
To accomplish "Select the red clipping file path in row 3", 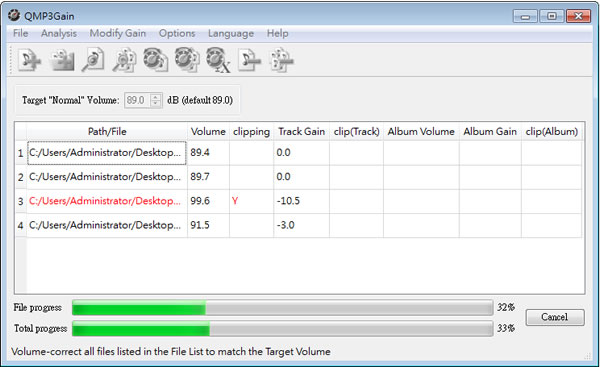I will [107, 201].
